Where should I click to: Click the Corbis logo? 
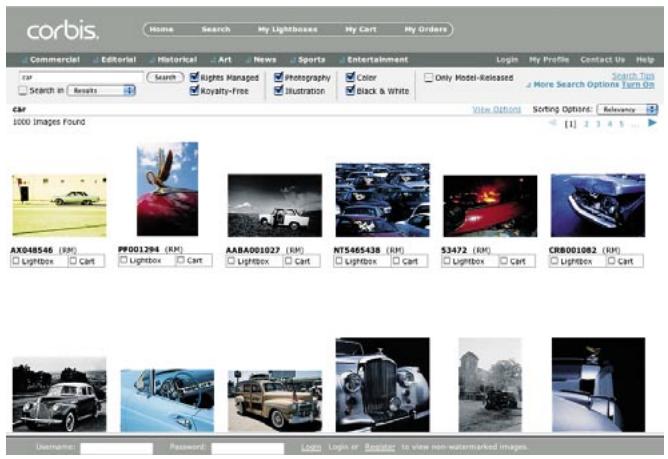tap(63, 30)
